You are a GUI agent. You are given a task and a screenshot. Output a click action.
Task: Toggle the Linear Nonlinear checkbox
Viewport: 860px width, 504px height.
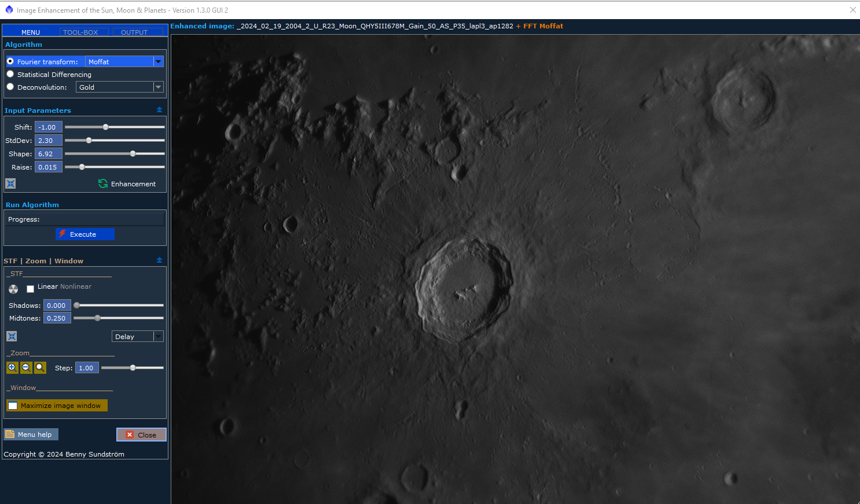point(30,289)
